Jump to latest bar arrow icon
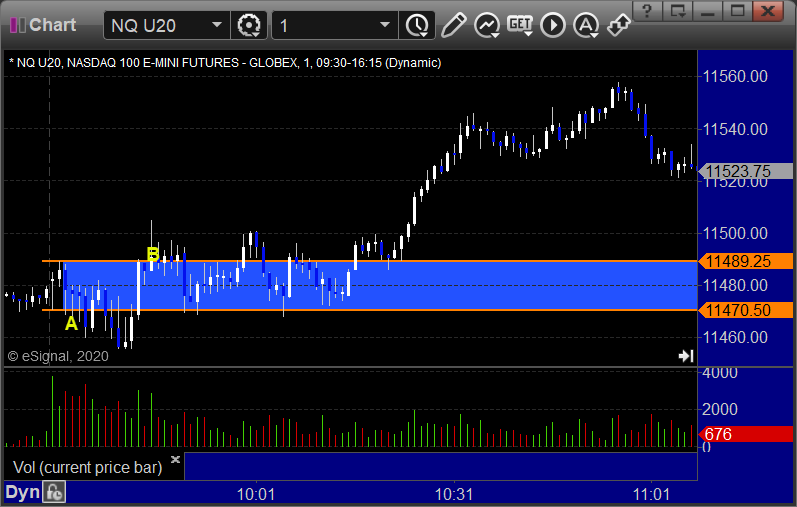The image size is (797, 507). point(686,356)
